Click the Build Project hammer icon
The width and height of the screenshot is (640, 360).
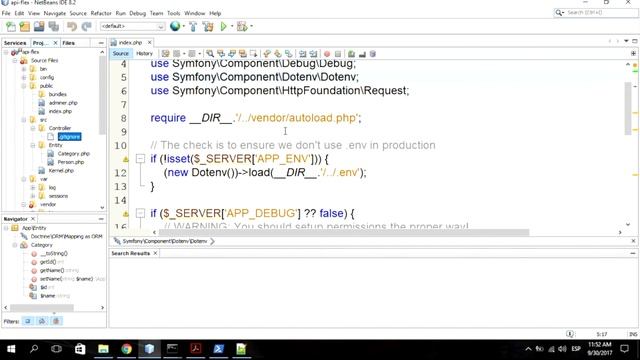coord(193,27)
